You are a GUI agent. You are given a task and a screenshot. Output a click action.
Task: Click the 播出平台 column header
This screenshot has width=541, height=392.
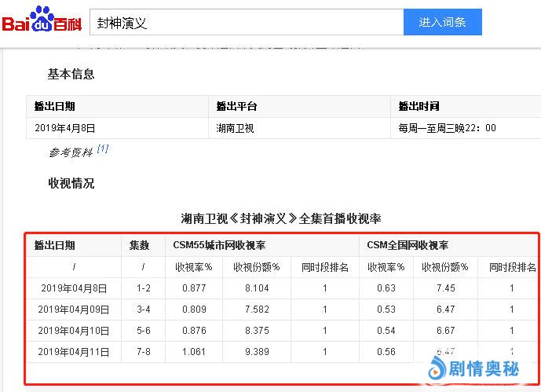237,107
